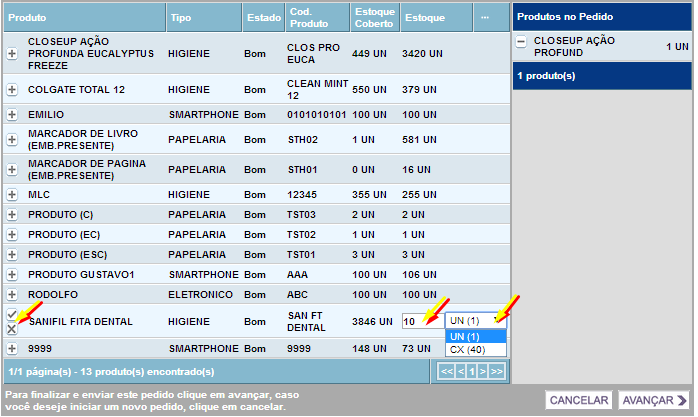Viewport: 698px width, 417px height.
Task: Go to previous page with < button
Action: [461, 371]
